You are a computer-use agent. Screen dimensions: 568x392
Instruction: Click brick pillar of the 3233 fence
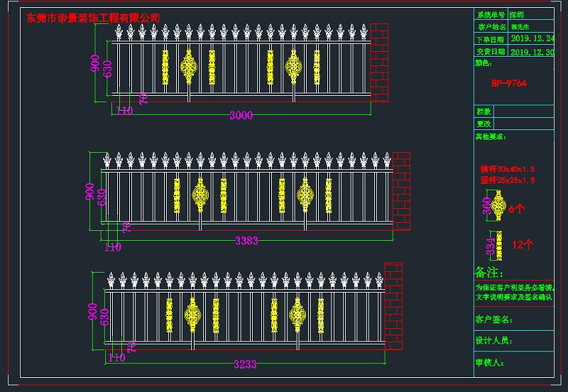[x=393, y=305]
